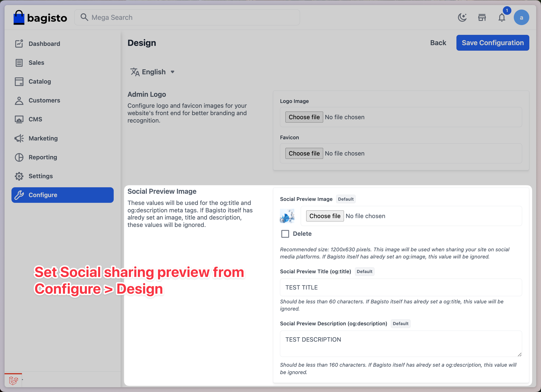Screen dimensions: 541x392
Task: Click the user avatar icon
Action: (x=521, y=17)
